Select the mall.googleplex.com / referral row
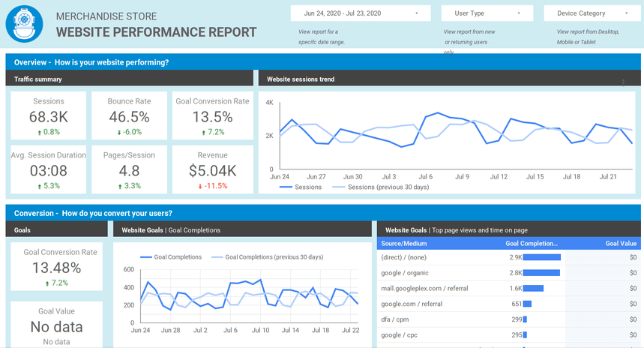 (x=424, y=288)
